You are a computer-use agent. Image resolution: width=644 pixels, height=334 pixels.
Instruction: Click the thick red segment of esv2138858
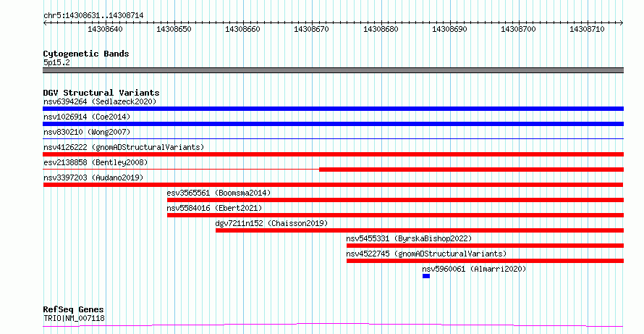point(472,170)
